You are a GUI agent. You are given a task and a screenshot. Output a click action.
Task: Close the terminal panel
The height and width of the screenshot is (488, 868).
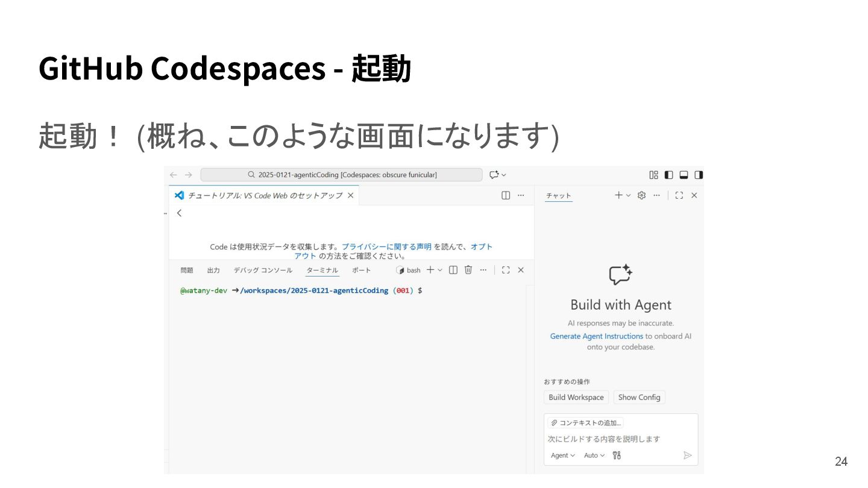[521, 270]
